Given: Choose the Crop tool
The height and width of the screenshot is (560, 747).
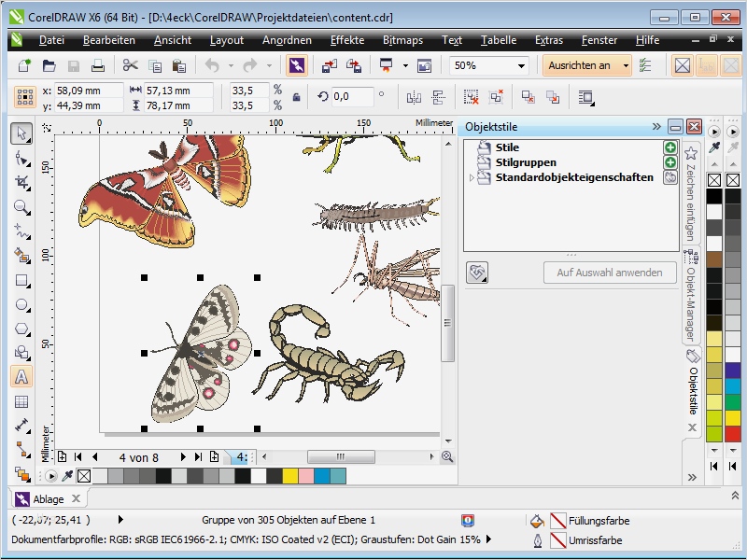Looking at the screenshot, I should (21, 182).
